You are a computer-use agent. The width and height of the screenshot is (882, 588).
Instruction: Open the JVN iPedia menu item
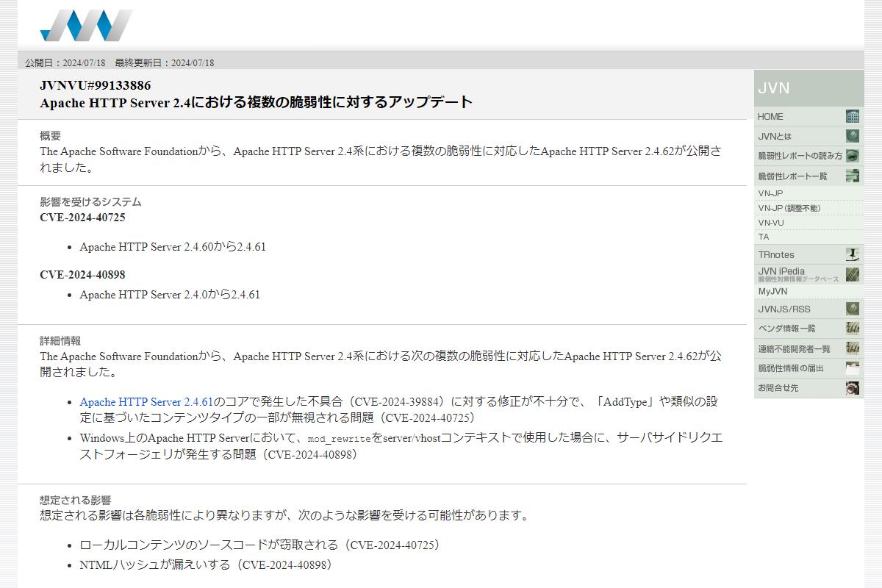pos(808,274)
